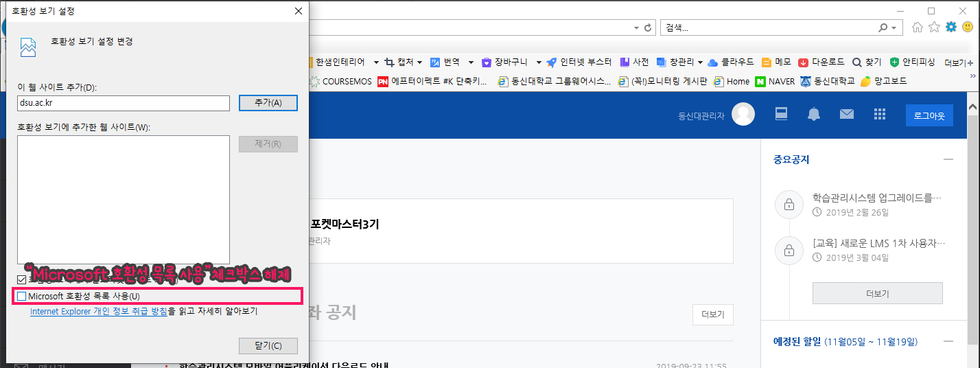Click the magnifier search icon in search box
The width and height of the screenshot is (980, 368).
(883, 28)
